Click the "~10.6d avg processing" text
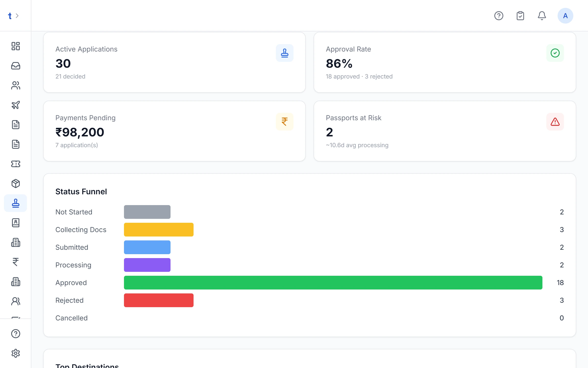Viewport: 588px width, 368px height. (357, 145)
